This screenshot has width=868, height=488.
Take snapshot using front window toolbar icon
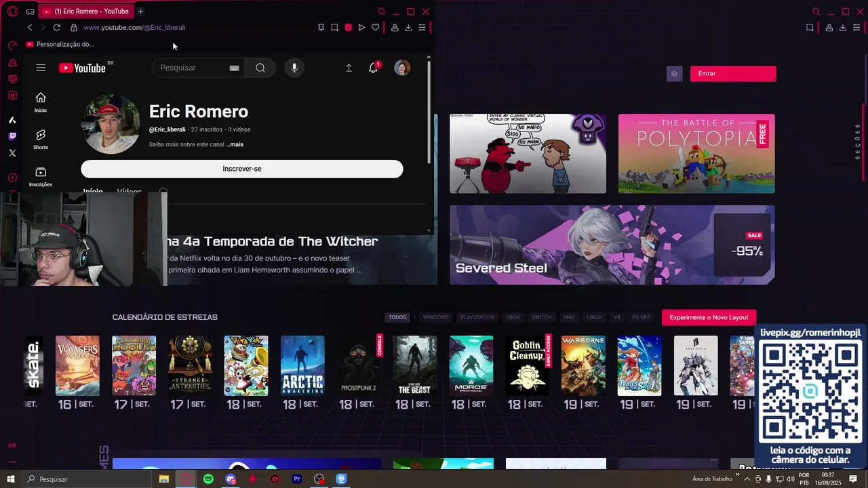click(x=335, y=28)
